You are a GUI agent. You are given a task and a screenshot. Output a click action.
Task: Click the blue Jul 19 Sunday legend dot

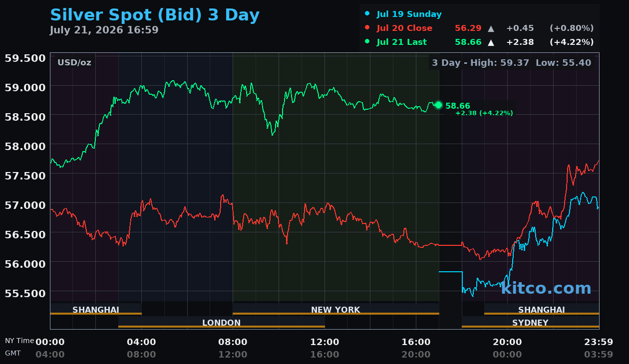pyautogui.click(x=367, y=14)
